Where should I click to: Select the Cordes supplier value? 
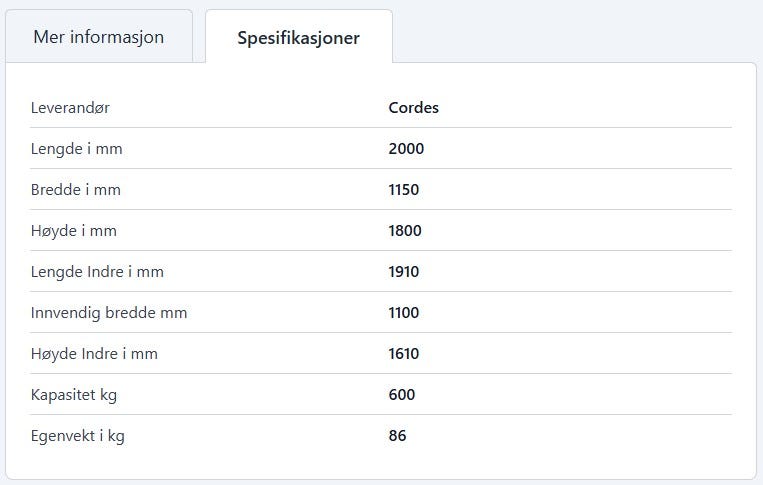[414, 108]
